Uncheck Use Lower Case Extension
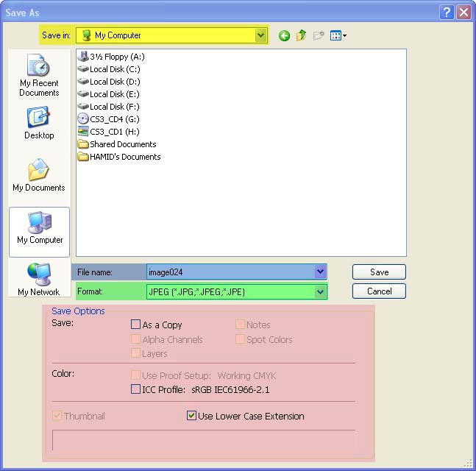Image resolution: width=476 pixels, height=471 pixels. 191,415
